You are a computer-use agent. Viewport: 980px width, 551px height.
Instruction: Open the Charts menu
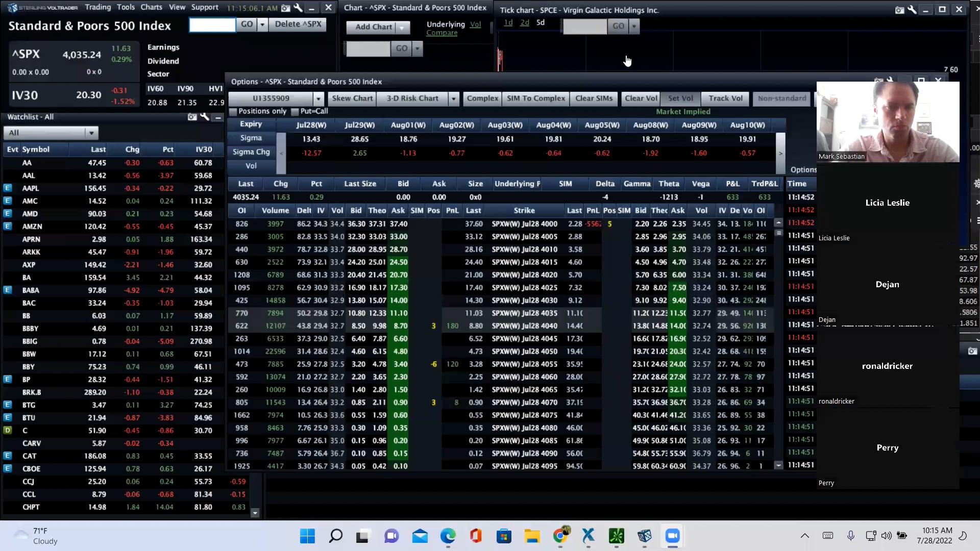pos(152,7)
